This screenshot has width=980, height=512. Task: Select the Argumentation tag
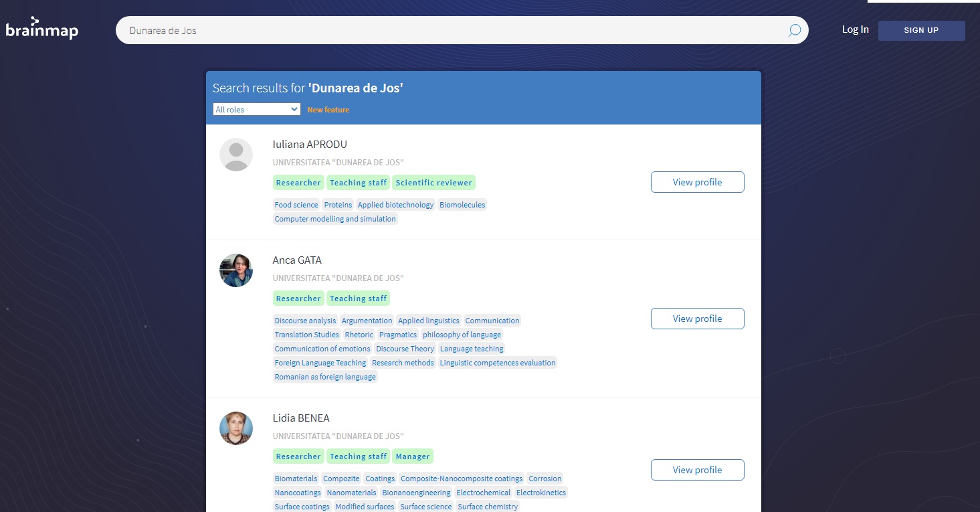point(367,321)
